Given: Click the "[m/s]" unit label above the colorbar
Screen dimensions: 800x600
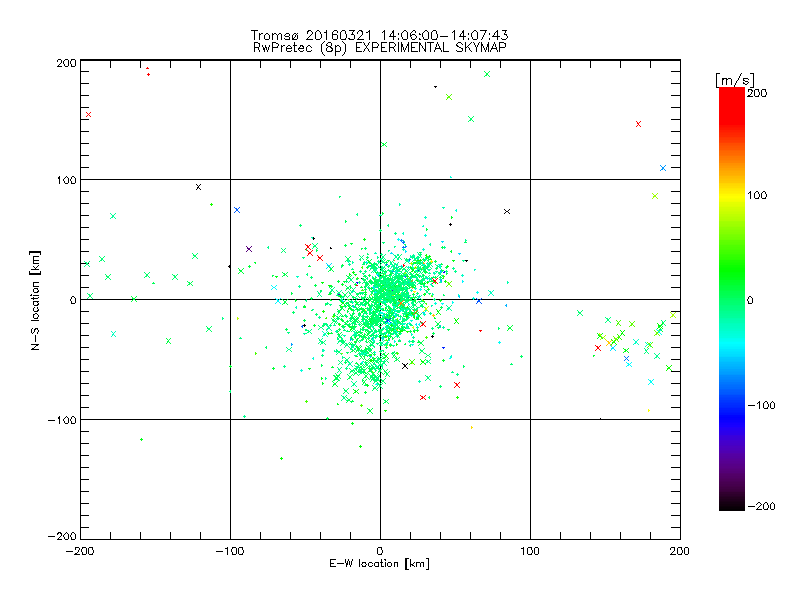Looking at the screenshot, I should tap(735, 80).
